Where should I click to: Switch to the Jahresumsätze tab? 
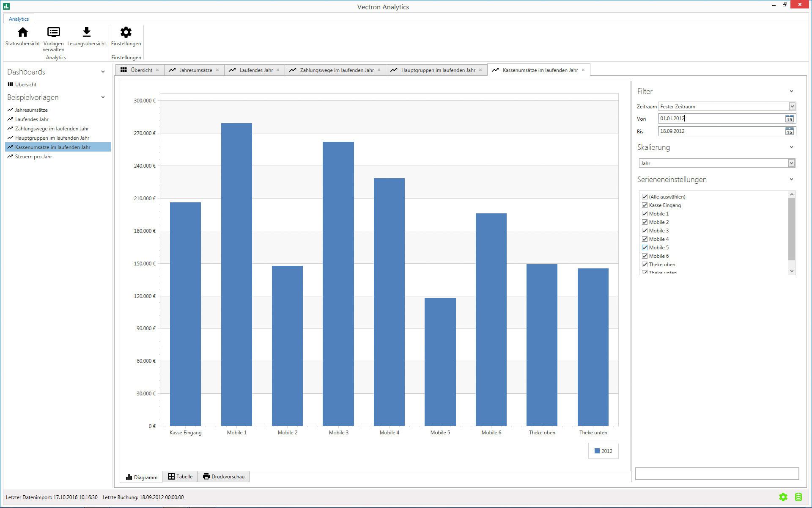(195, 70)
